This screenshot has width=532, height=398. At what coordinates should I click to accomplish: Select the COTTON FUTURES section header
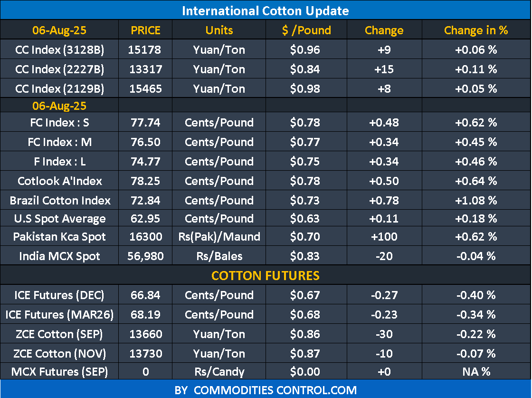[x=266, y=275]
